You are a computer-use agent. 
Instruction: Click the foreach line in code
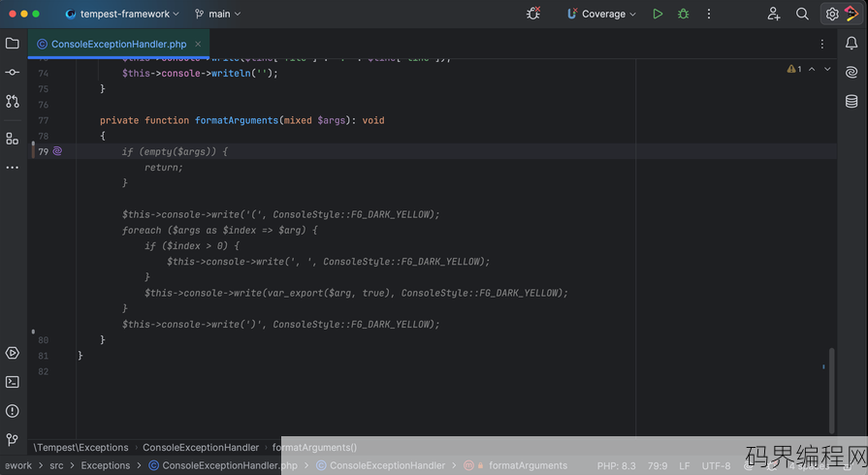tap(220, 230)
